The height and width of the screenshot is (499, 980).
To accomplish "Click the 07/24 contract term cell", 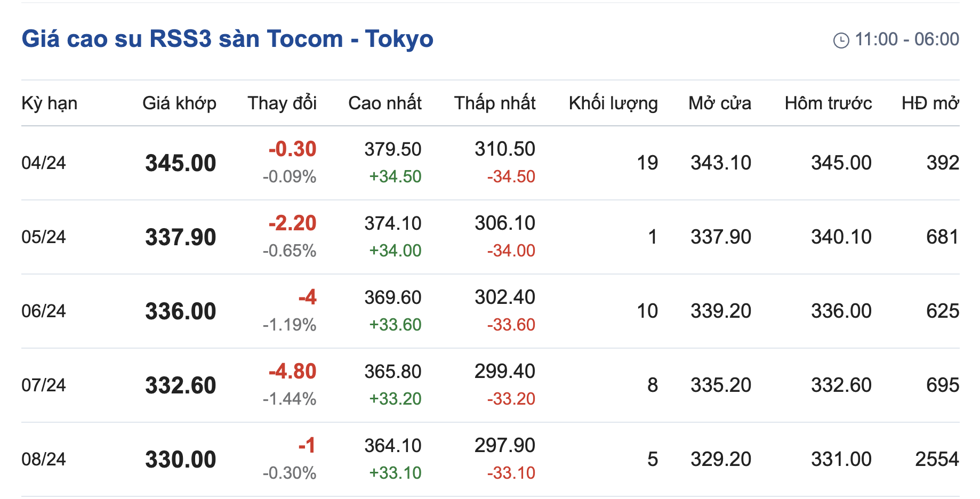I will 44,385.
